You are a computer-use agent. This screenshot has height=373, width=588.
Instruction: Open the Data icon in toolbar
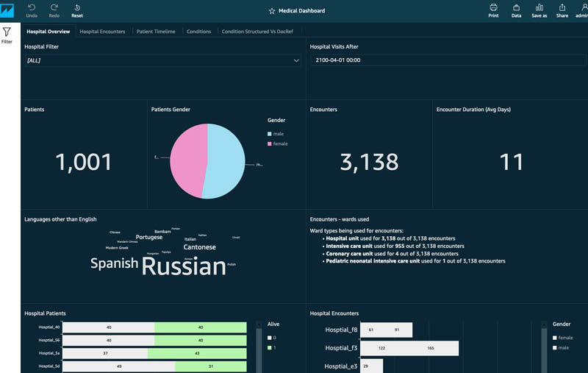pyautogui.click(x=516, y=7)
